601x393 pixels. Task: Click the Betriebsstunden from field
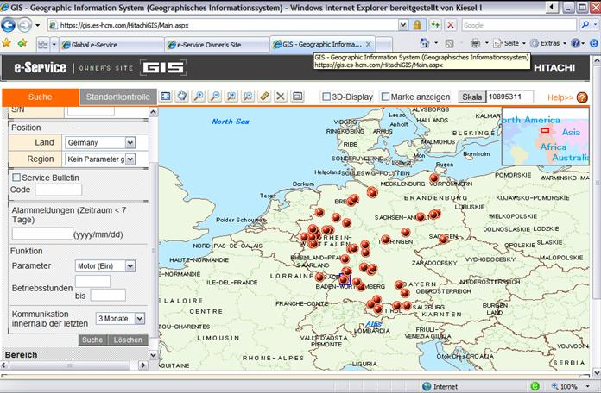click(93, 281)
